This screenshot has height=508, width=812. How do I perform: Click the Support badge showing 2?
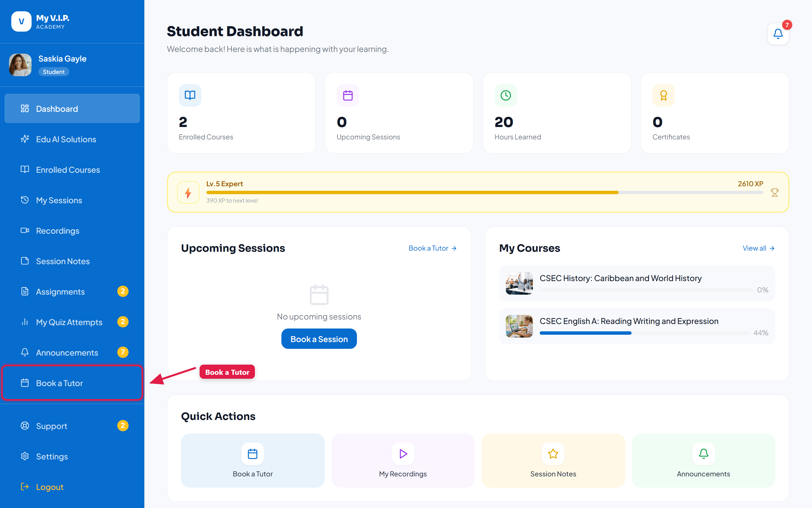(x=123, y=426)
